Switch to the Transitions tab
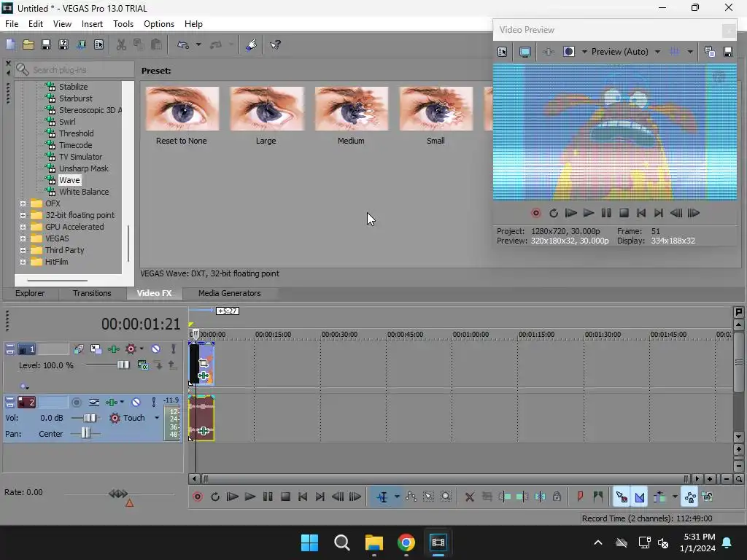The image size is (747, 560). click(x=92, y=293)
